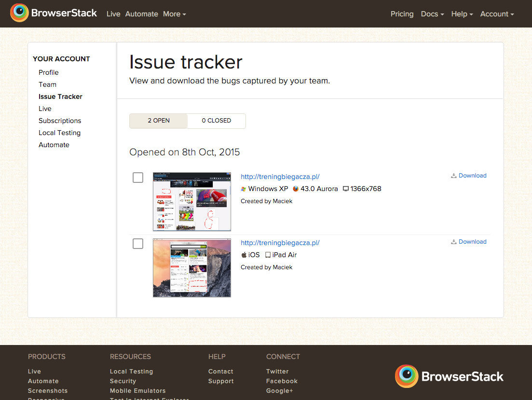The image size is (532, 400).
Task: Click Support in the footer Help section
Action: tap(221, 381)
